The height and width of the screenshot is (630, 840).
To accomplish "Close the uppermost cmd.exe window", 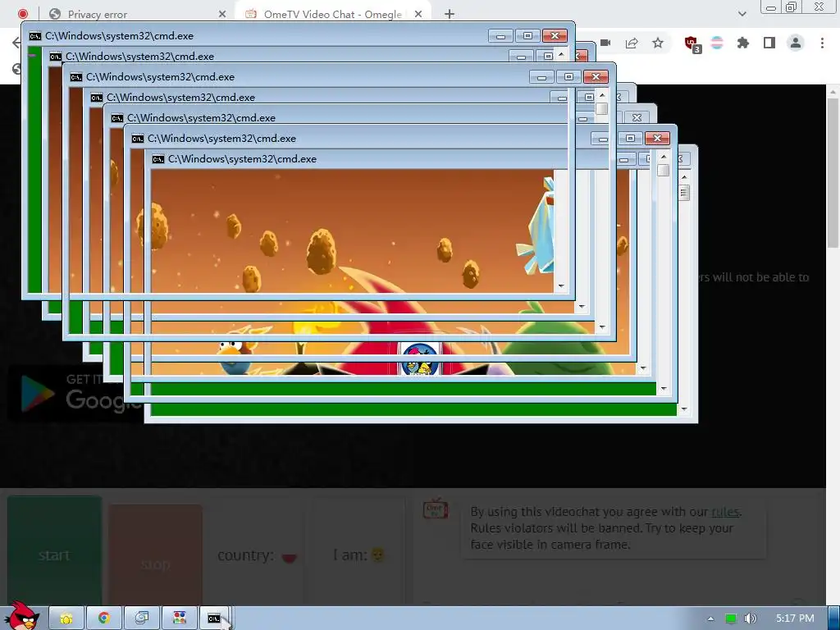I will click(x=555, y=36).
